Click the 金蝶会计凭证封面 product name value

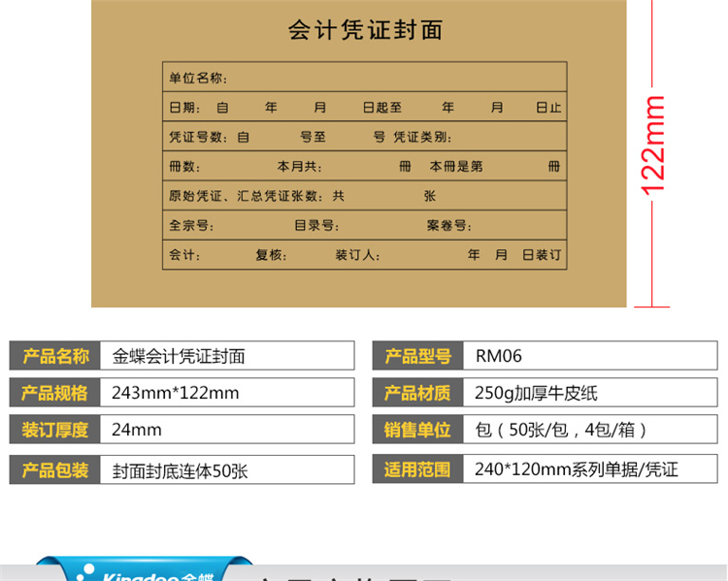click(x=180, y=356)
